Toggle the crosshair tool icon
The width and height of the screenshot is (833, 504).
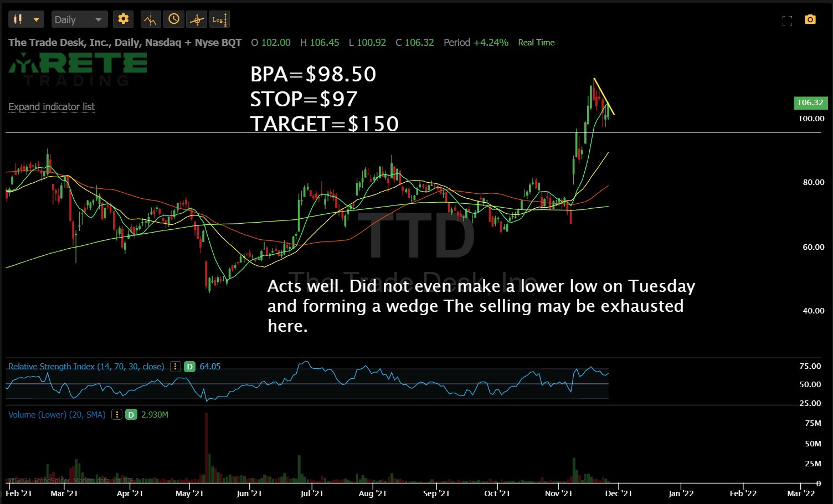pyautogui.click(x=197, y=19)
